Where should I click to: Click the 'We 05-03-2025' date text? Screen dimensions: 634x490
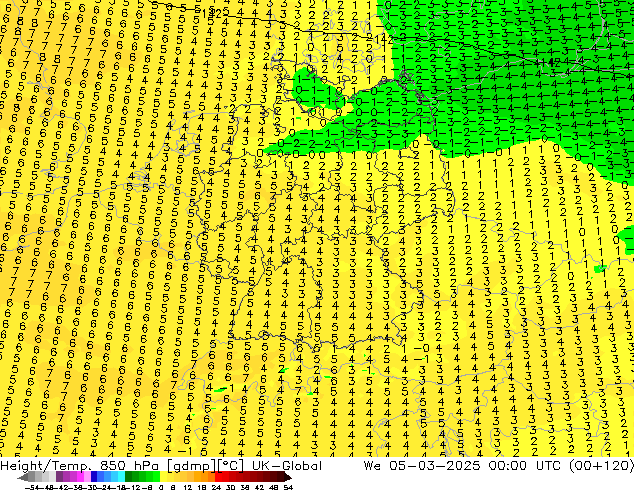point(422,466)
